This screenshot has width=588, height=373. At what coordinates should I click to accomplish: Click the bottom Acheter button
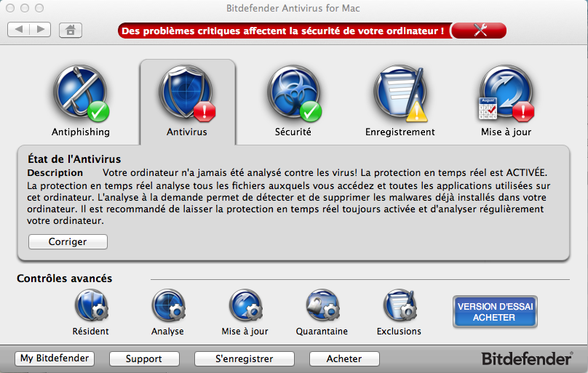click(x=344, y=358)
